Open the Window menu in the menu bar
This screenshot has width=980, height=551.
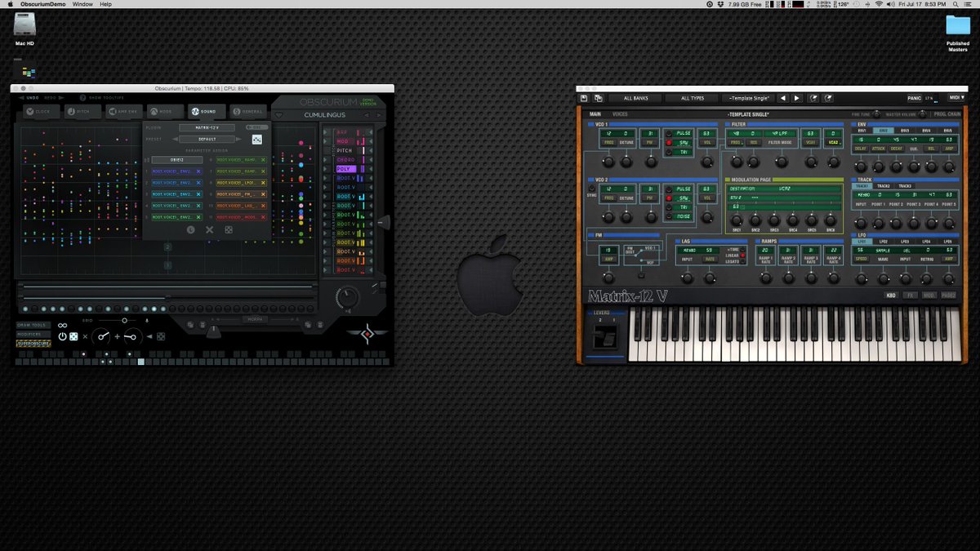point(82,3)
